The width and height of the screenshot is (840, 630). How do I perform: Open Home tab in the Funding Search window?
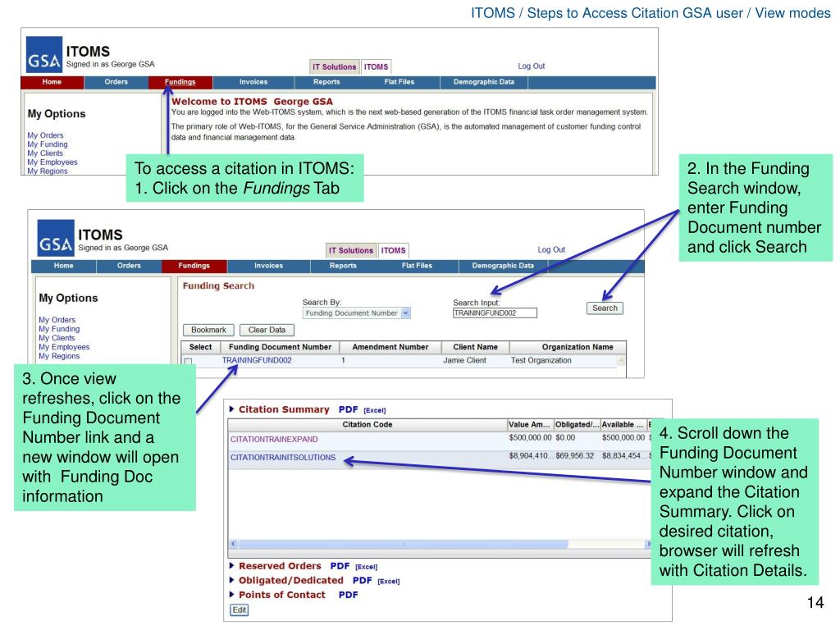pyautogui.click(x=64, y=266)
